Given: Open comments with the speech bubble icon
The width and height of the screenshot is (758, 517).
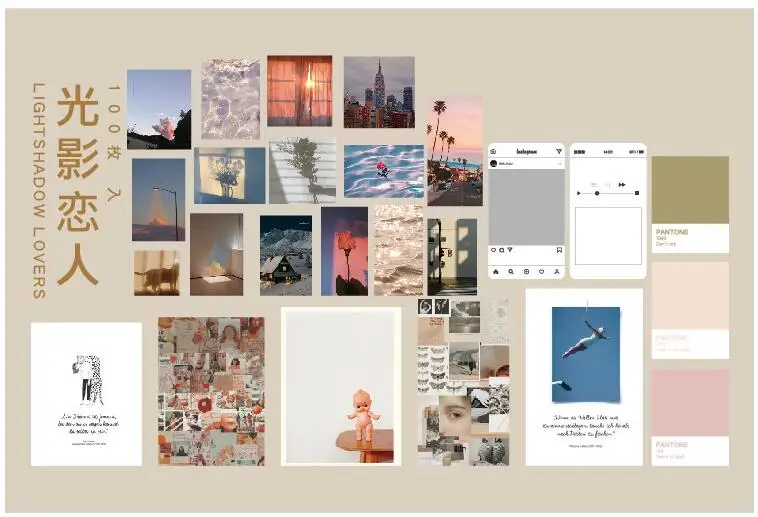Looking at the screenshot, I should coord(502,250).
